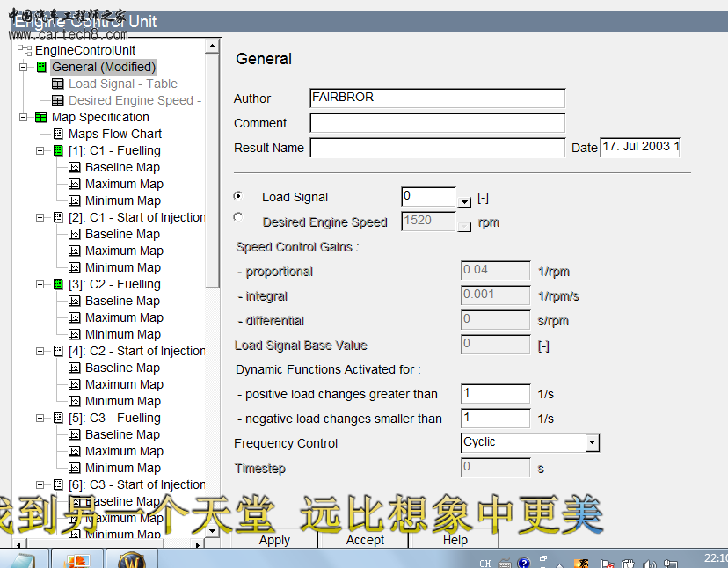
Task: Click the green General node icon
Action: 41,68
